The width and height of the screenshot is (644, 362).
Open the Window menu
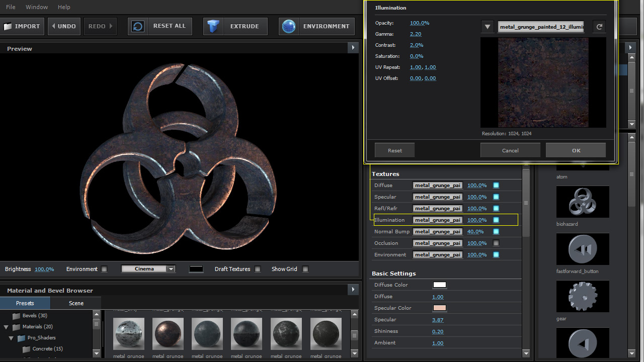point(37,7)
